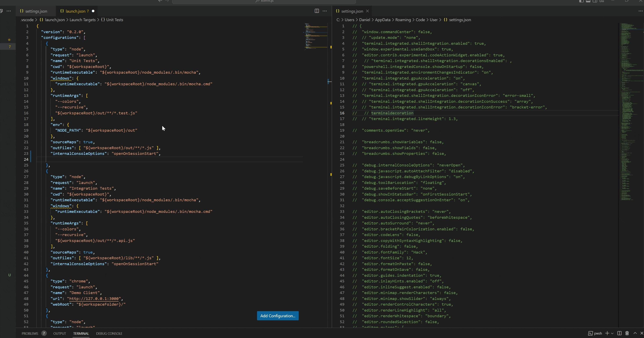Select the pwsh shell icon in the terminal panel
Viewport: 644px width, 338px height.
(591, 334)
